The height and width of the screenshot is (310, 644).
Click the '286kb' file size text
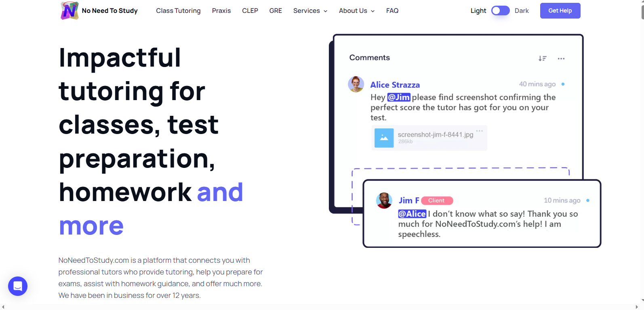pyautogui.click(x=405, y=142)
